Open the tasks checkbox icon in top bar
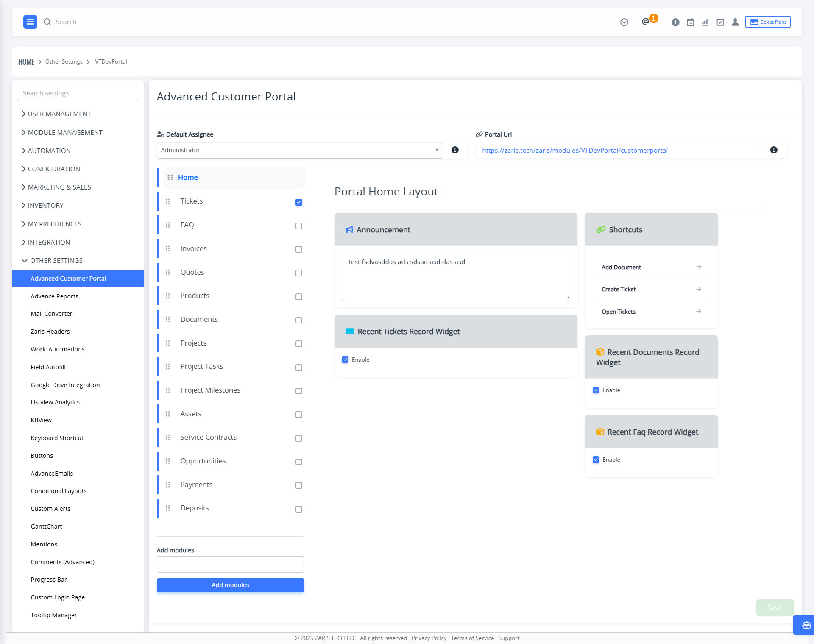814x644 pixels. (720, 22)
